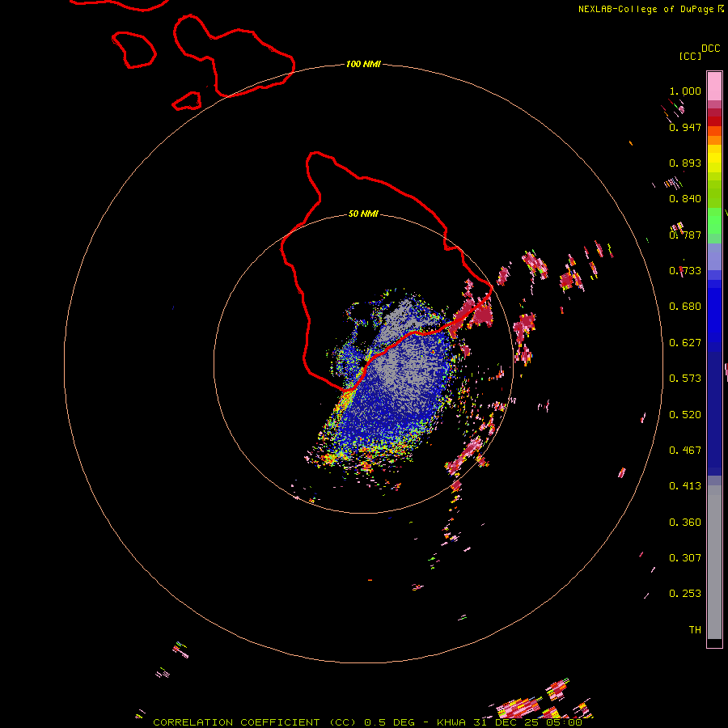The height and width of the screenshot is (728, 728).
Task: Click the [CC] legend unit label
Action: point(690,56)
